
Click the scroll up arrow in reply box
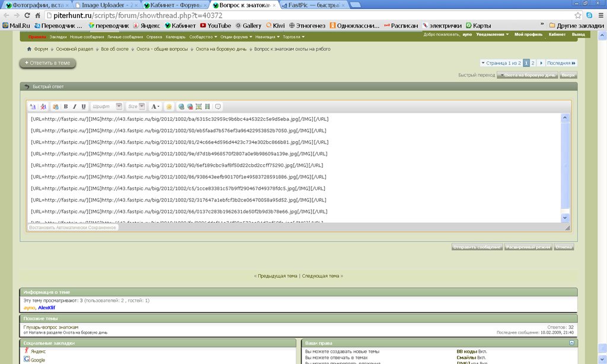(565, 118)
